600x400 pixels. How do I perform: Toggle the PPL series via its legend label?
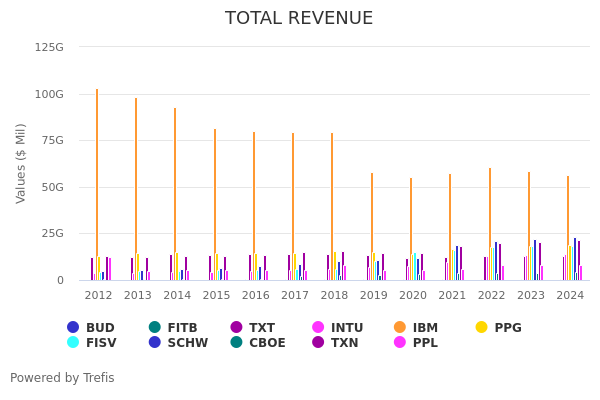(425, 343)
